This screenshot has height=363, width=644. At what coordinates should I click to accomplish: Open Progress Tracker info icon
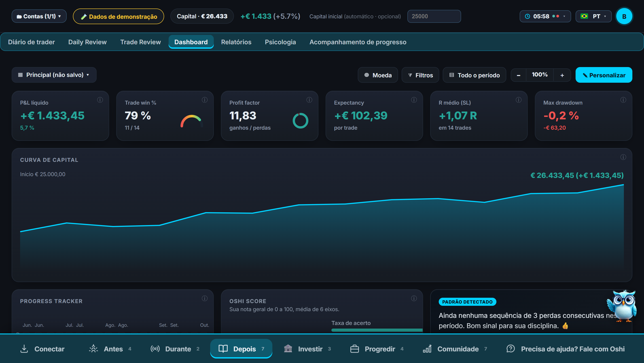205,298
